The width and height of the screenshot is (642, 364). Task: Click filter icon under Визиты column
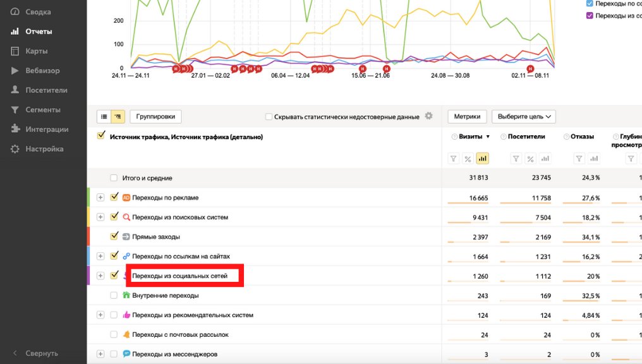click(x=453, y=159)
